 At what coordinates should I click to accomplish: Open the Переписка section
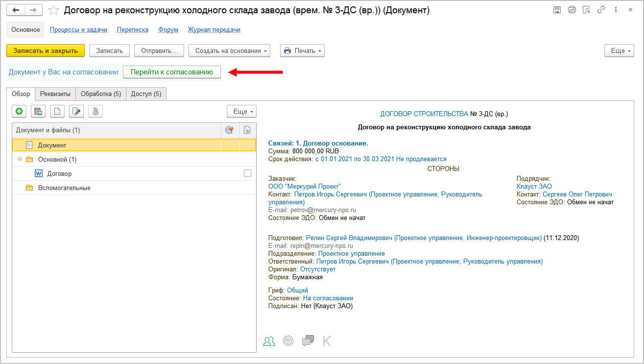pos(133,30)
